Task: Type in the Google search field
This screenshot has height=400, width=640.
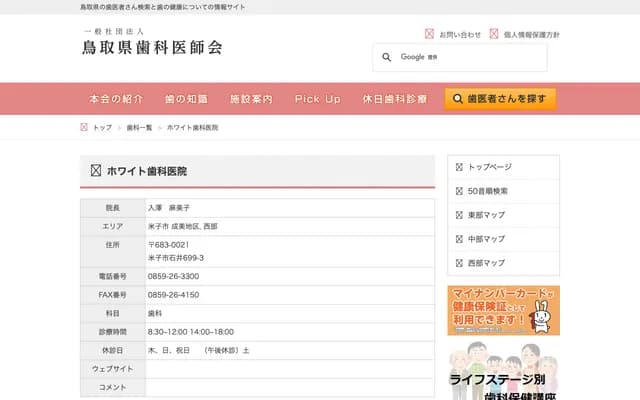Action: click(470, 58)
